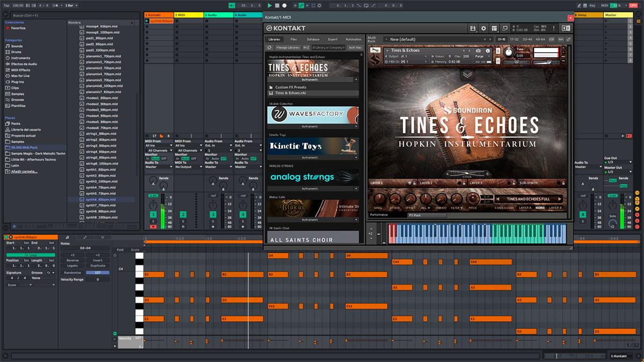Toggle track 4 activator button
The height and width of the screenshot is (362, 644).
coord(243,215)
